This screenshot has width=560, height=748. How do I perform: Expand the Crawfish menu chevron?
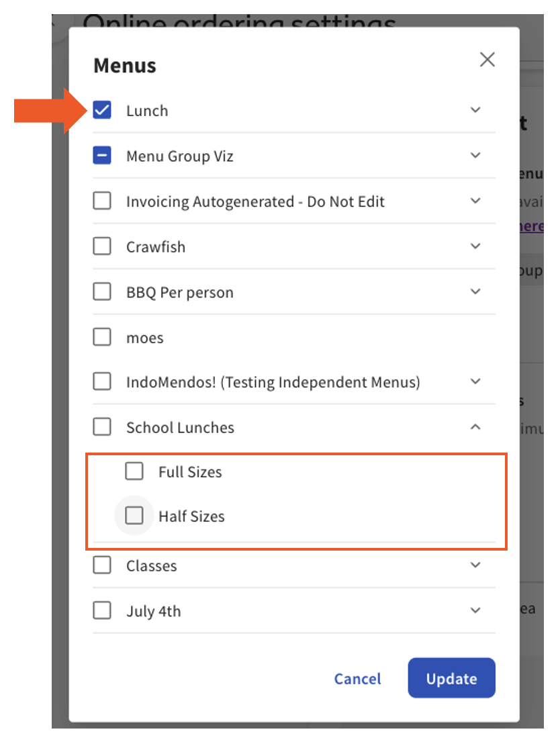pyautogui.click(x=475, y=246)
